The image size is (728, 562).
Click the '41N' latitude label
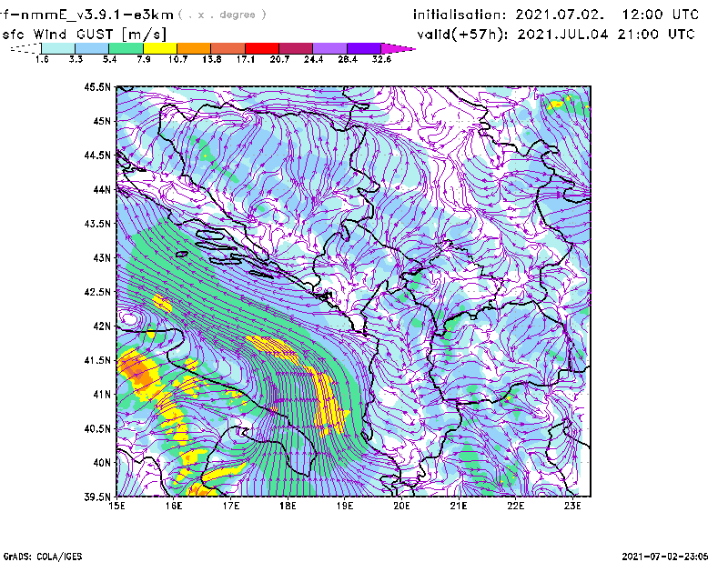[102, 394]
